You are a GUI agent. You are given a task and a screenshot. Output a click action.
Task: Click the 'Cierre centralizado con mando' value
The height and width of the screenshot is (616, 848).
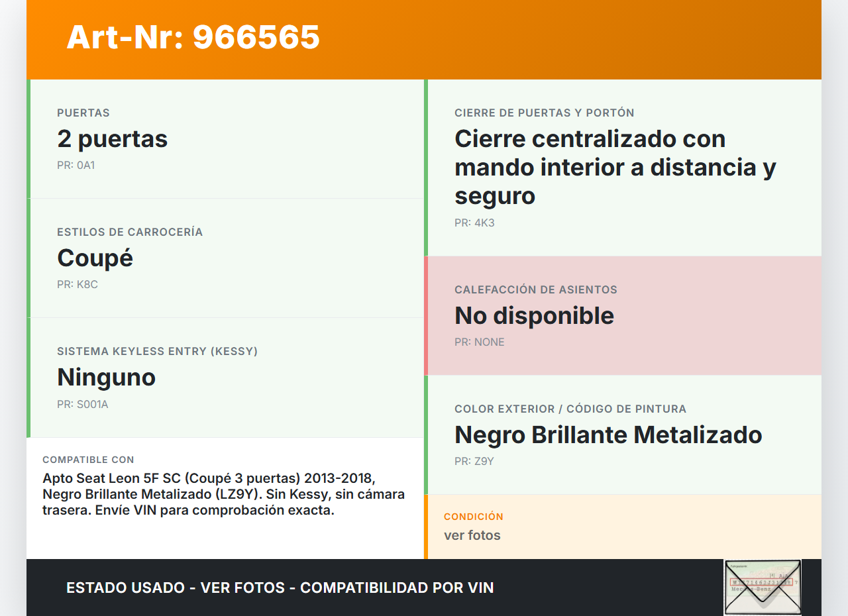pyautogui.click(x=615, y=167)
